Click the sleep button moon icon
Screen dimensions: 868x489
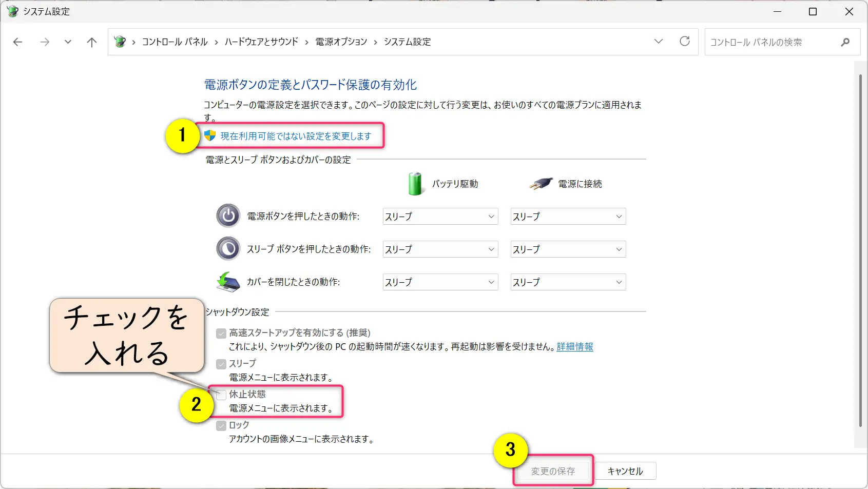coord(228,249)
